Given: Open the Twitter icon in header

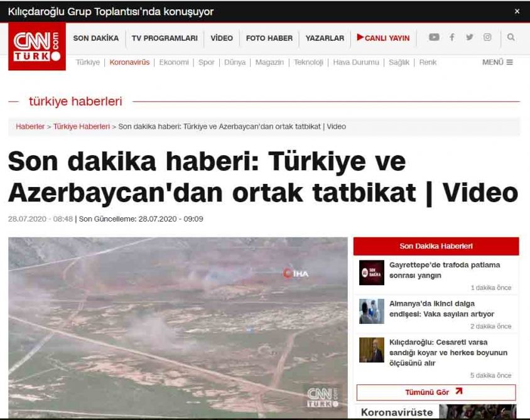Looking at the screenshot, I should pyautogui.click(x=470, y=37).
